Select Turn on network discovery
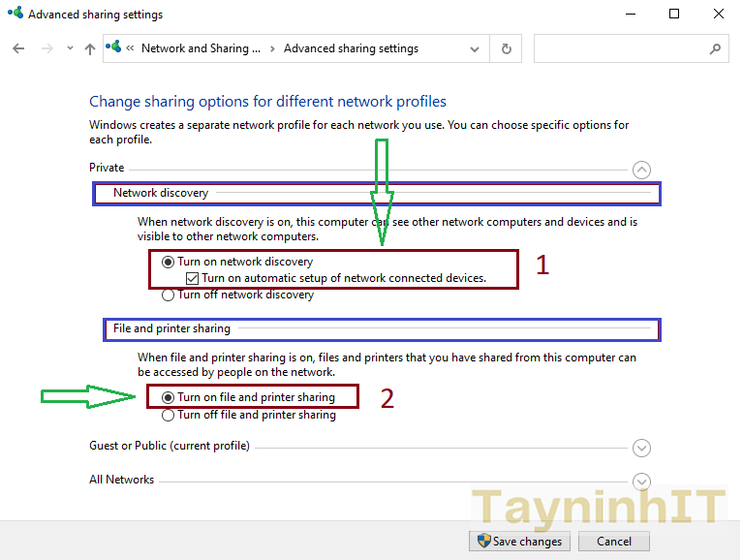 tap(169, 262)
